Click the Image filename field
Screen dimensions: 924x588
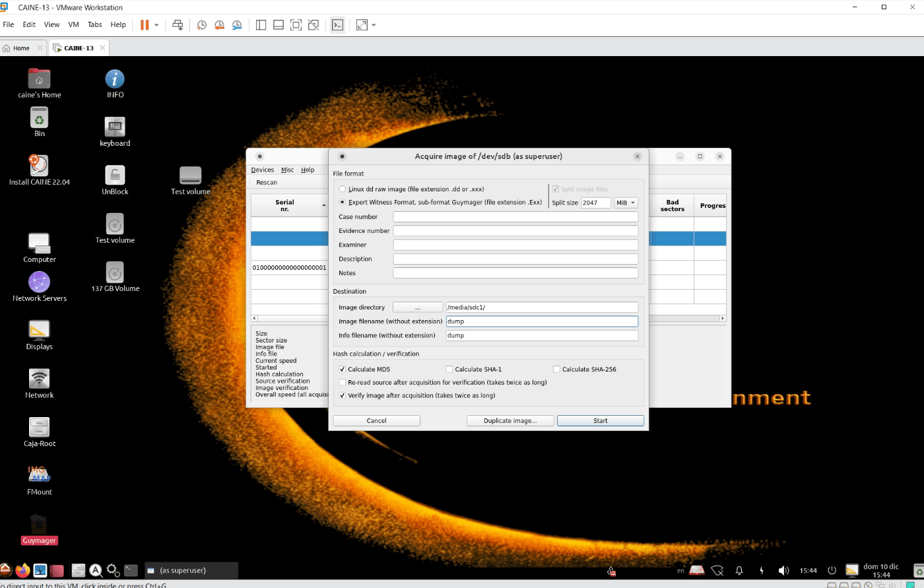[x=542, y=321]
